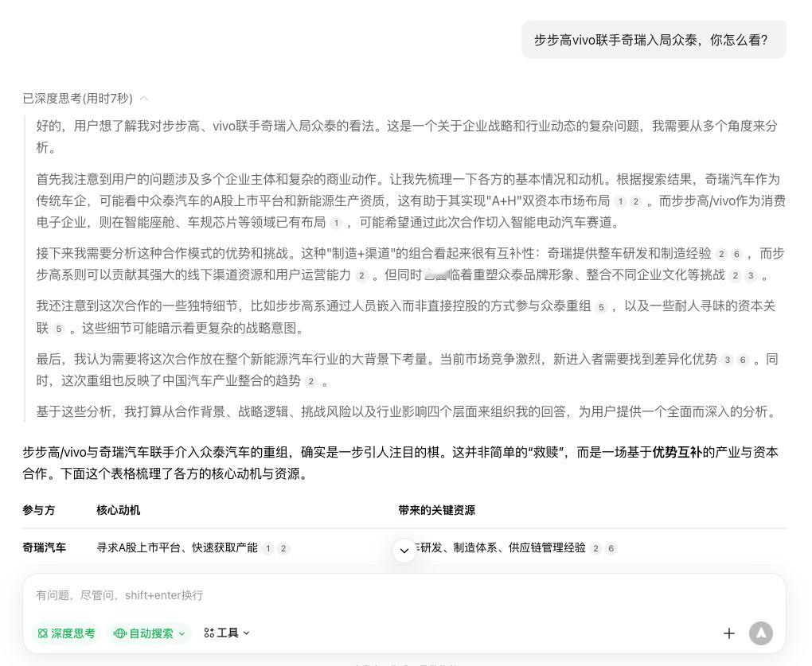Click the paragraph starting 基于这些分析
The height and width of the screenshot is (666, 812).
(x=408, y=412)
